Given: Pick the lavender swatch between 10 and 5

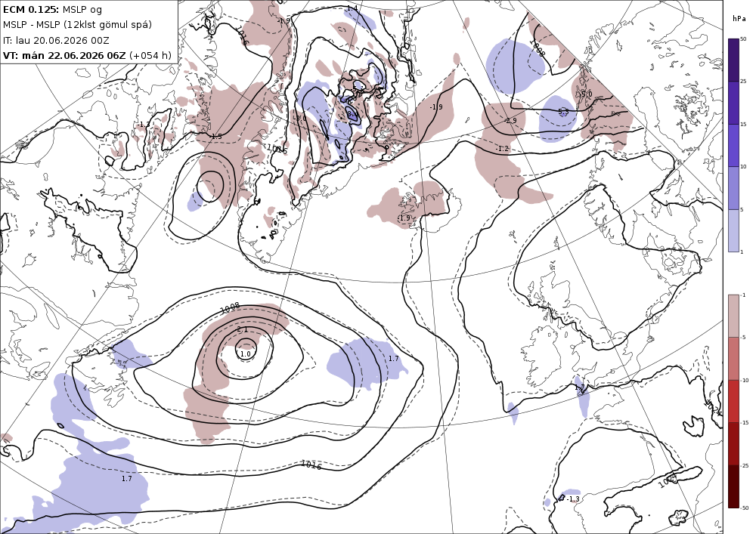Looking at the screenshot, I should tap(733, 188).
